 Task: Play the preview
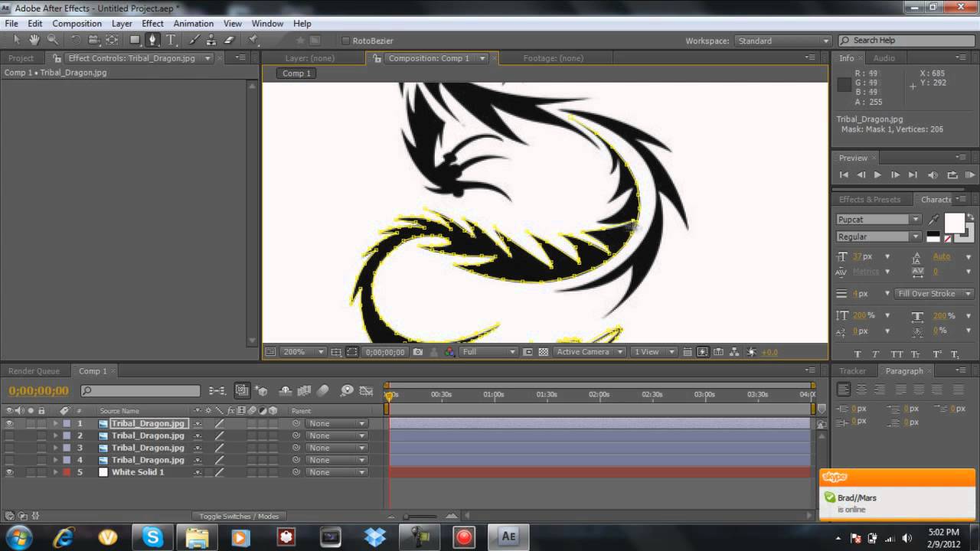877,175
